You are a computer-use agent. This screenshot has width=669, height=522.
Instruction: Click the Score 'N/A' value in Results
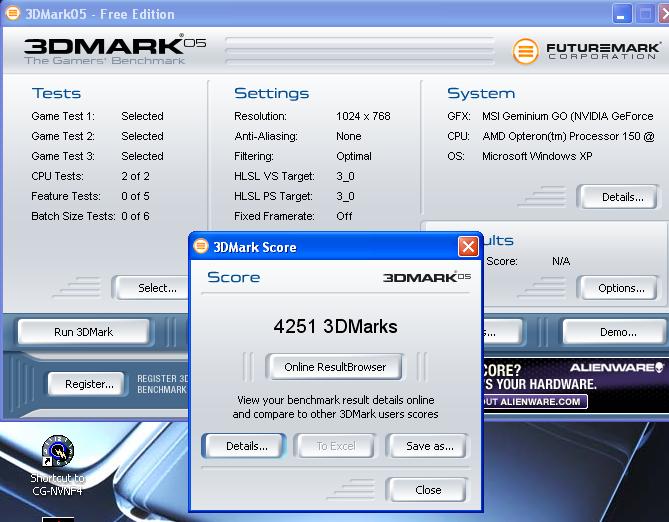(x=561, y=261)
